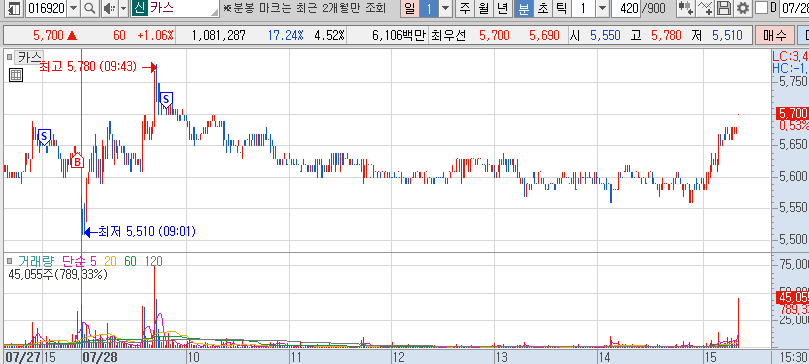Click the volume moving average 60 label

point(131,261)
